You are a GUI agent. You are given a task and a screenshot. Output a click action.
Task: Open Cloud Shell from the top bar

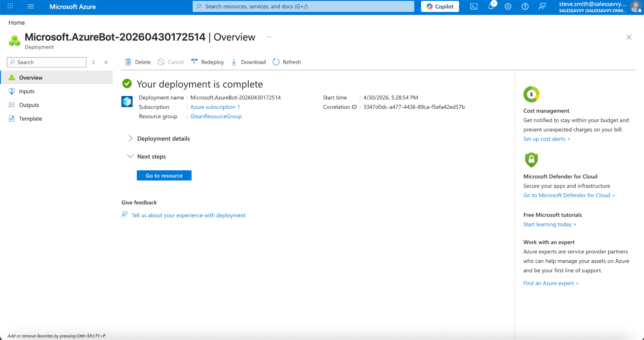click(x=474, y=6)
